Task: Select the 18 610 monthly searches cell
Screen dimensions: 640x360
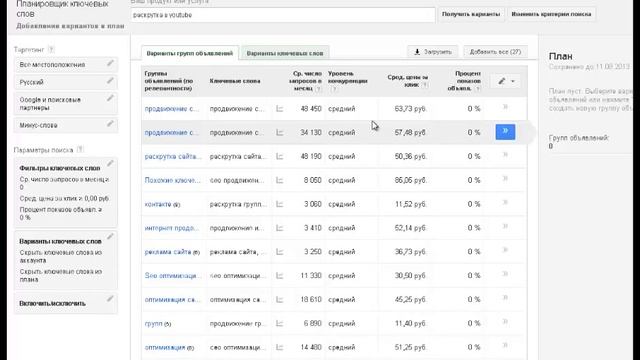Action: pyautogui.click(x=311, y=300)
